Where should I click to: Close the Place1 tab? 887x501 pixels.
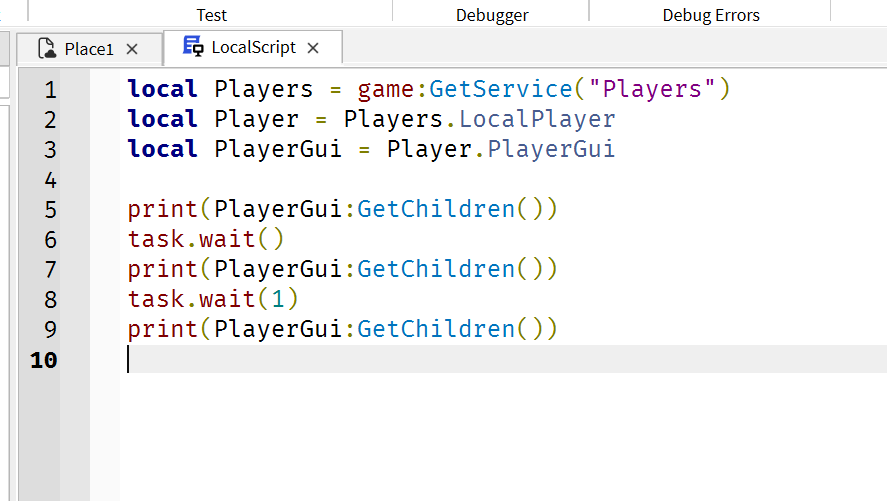tap(132, 49)
